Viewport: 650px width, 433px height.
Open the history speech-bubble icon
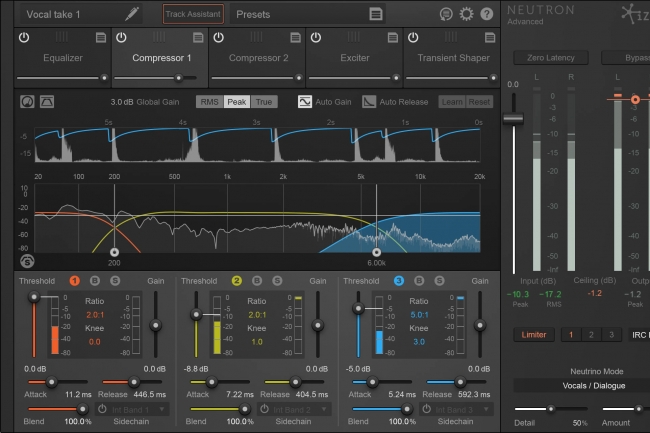[446, 14]
